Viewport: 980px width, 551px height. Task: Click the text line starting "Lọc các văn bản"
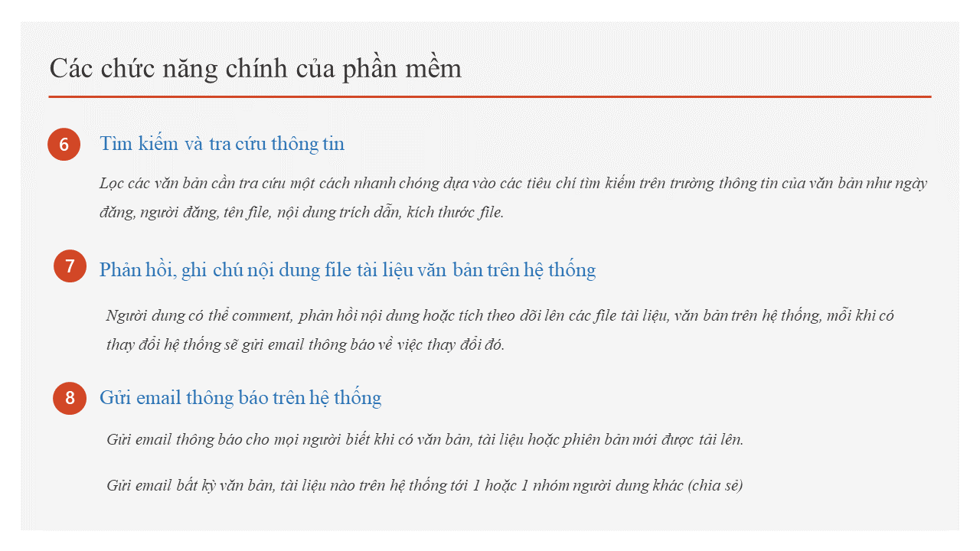coord(513,183)
